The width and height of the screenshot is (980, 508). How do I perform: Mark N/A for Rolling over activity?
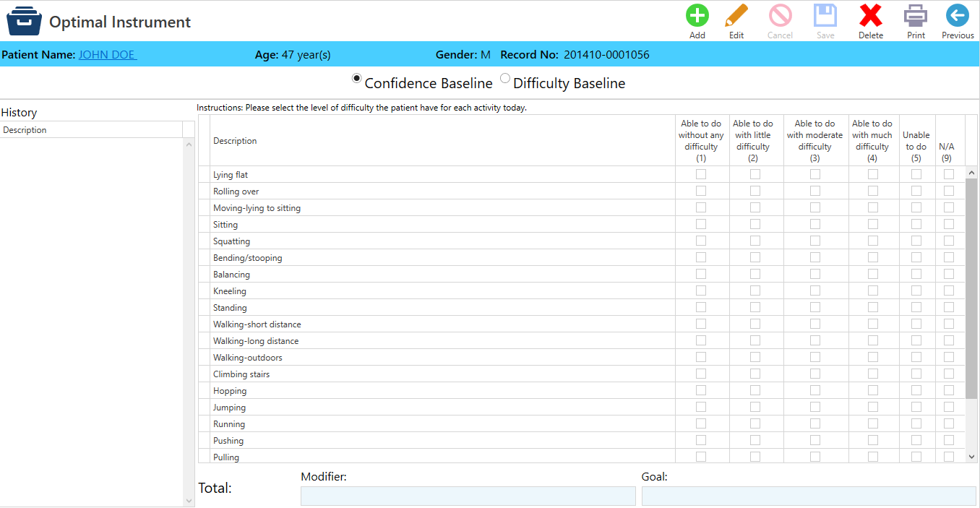(948, 190)
